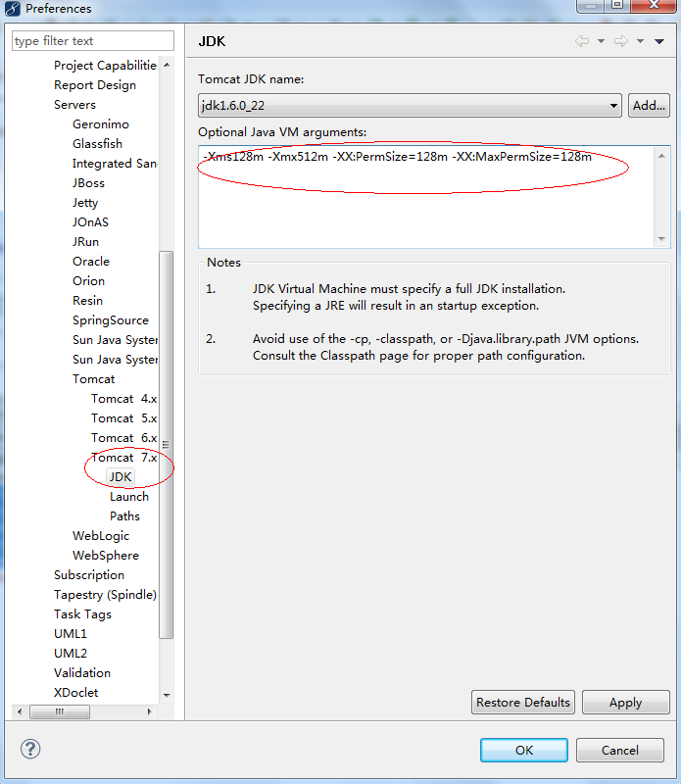Click the tree vertical scrollbar thumb
681x784 pixels.
pyautogui.click(x=166, y=445)
